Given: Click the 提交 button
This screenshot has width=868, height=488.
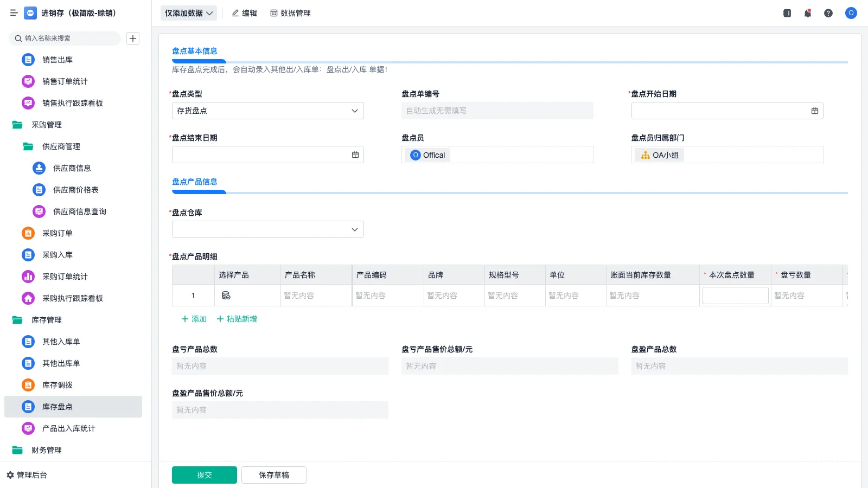Looking at the screenshot, I should 205,474.
